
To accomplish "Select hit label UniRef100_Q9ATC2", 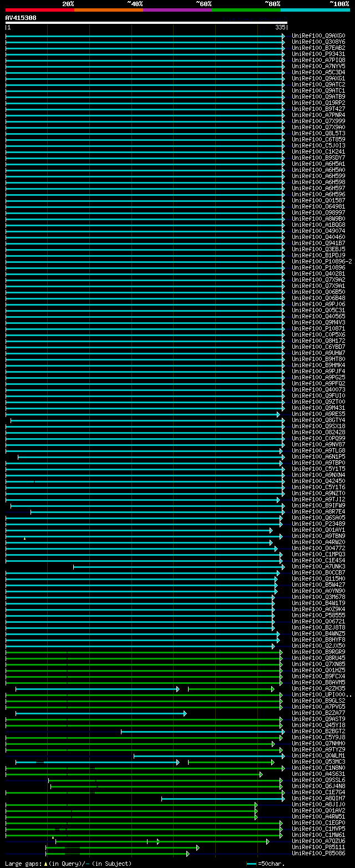I will 318,85.
